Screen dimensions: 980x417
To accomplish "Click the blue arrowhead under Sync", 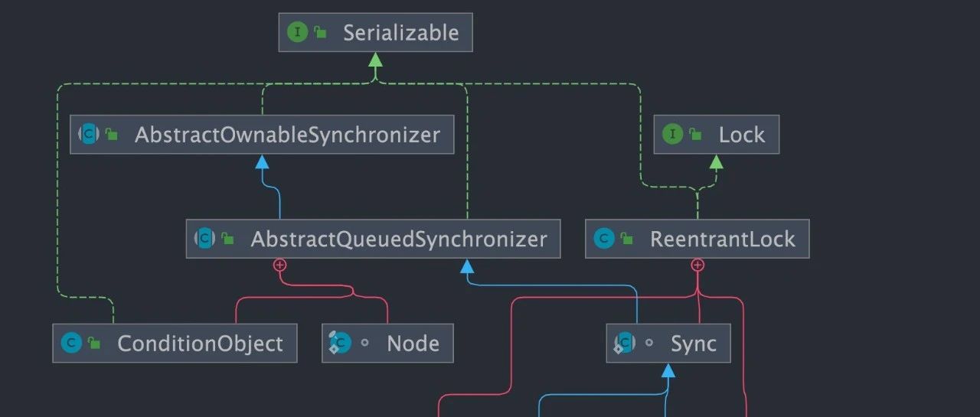I will pos(668,370).
